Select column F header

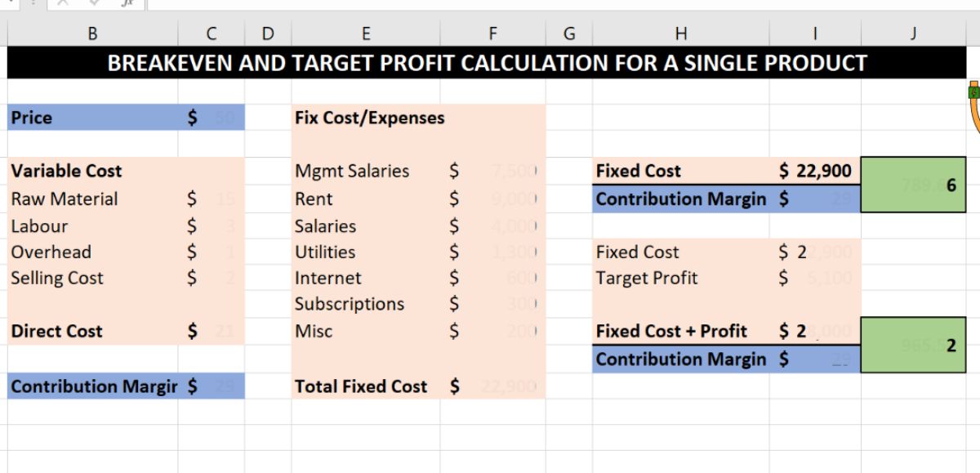coord(492,33)
